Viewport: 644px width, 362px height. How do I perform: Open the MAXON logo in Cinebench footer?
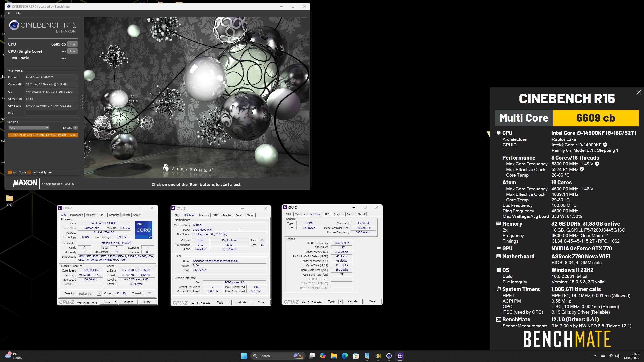(x=25, y=183)
